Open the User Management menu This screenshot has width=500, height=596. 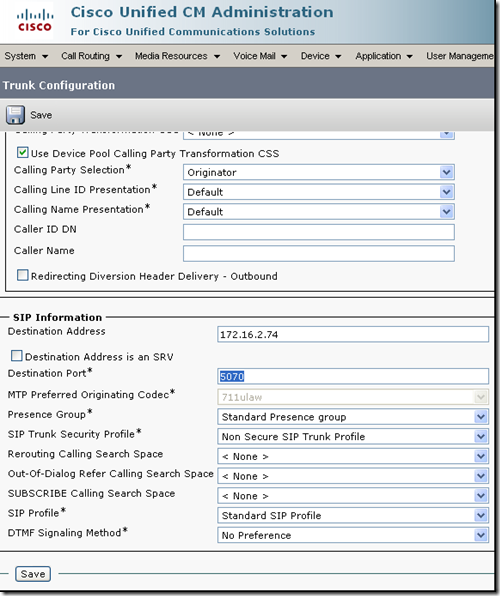(x=460, y=56)
